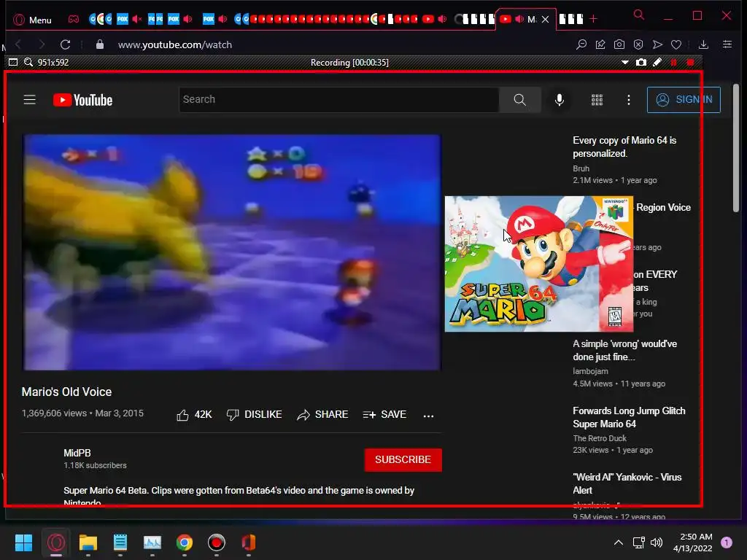The width and height of the screenshot is (747, 560).
Task: Open Google Chrome from taskbar
Action: [185, 542]
